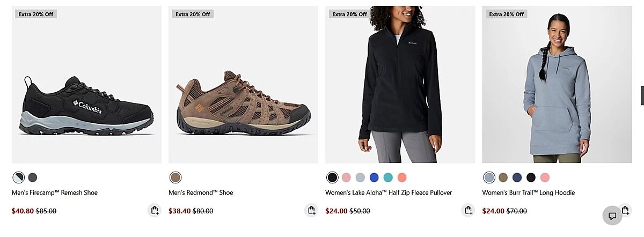This screenshot has width=644, height=237.
Task: Open Men's Redmond™ Shoe product link
Action: 201,192
